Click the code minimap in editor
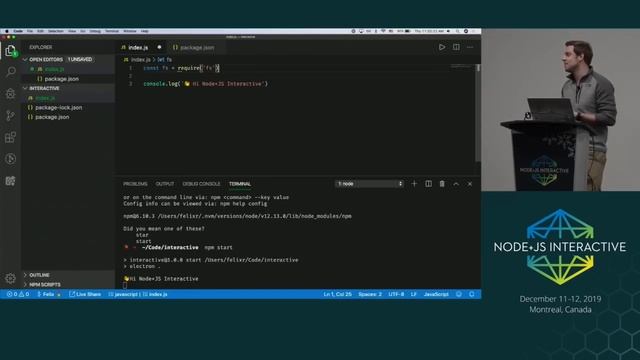 pos(461,66)
